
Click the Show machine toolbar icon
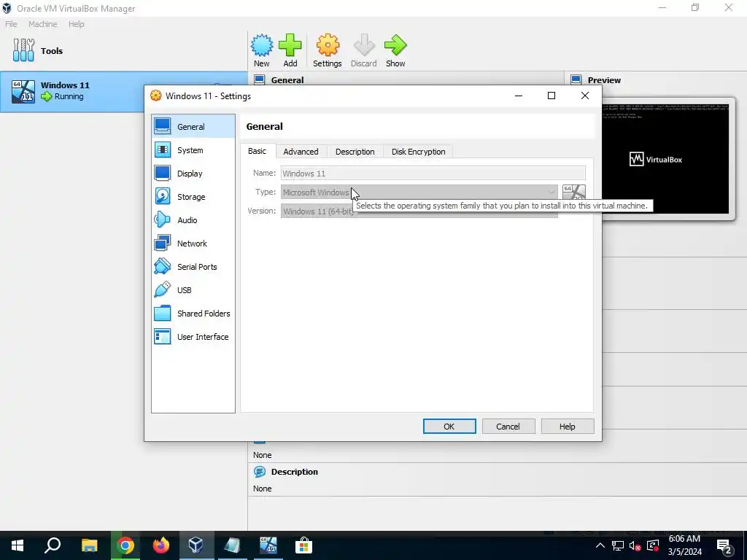tap(395, 50)
